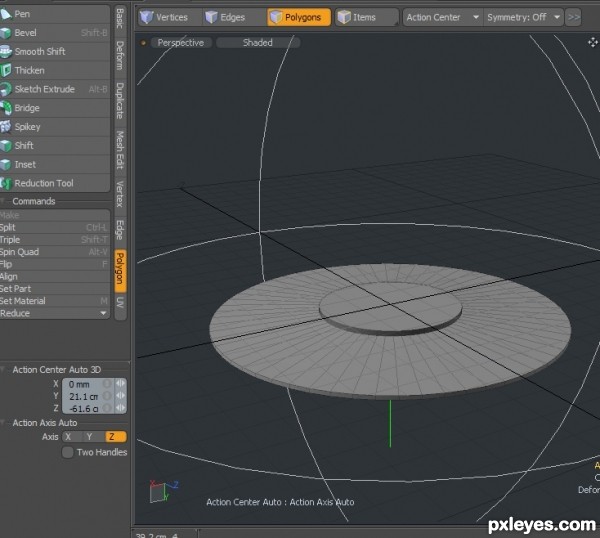The image size is (600, 538).
Task: Run the Flip command
Action: click(x=55, y=264)
